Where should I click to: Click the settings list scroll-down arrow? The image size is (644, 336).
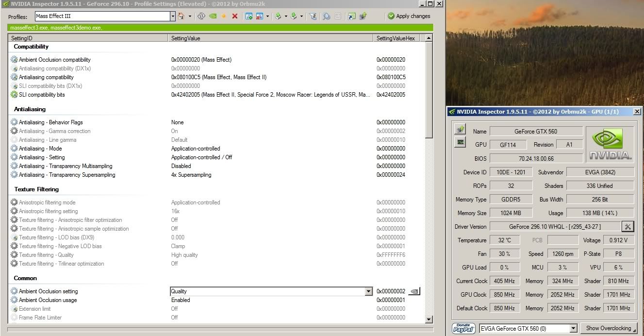[429, 319]
